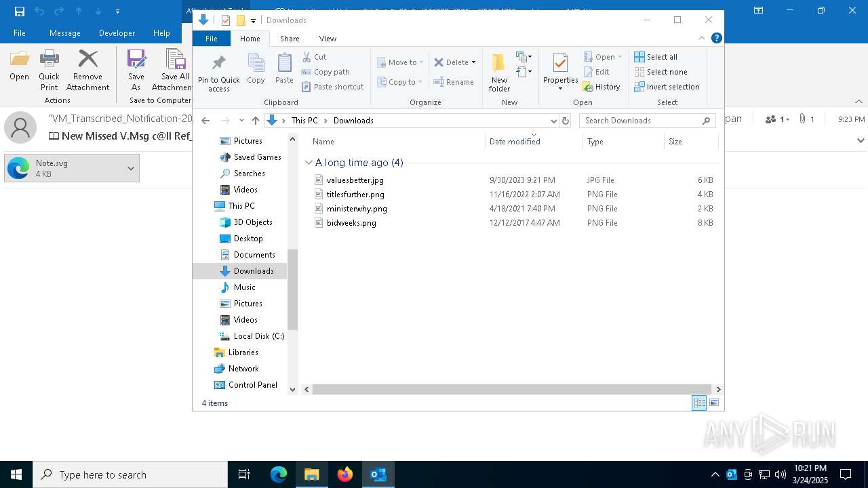
Task: Click Select all
Action: click(x=656, y=57)
